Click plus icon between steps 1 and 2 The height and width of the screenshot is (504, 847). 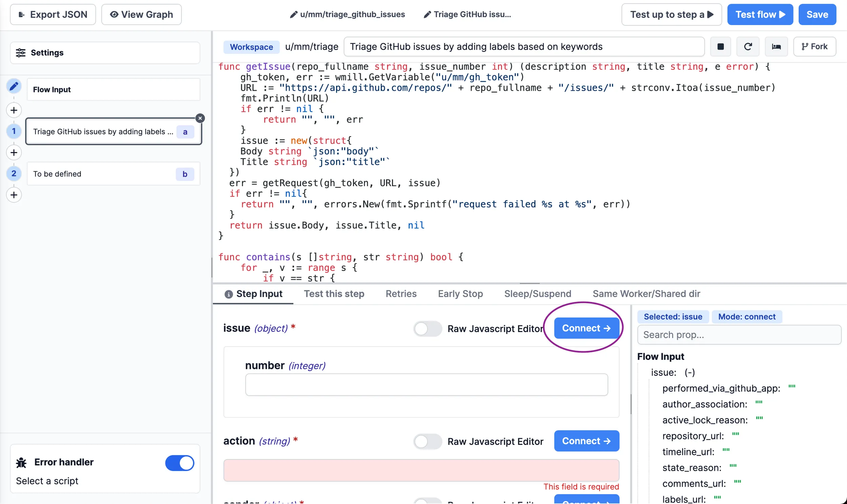[x=14, y=153]
